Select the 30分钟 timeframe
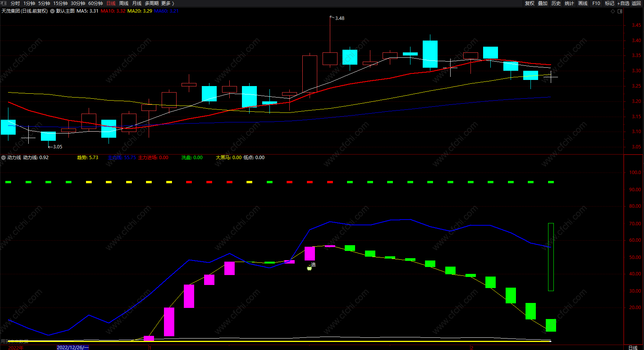Screen dimensions: 644x350 point(78,3)
